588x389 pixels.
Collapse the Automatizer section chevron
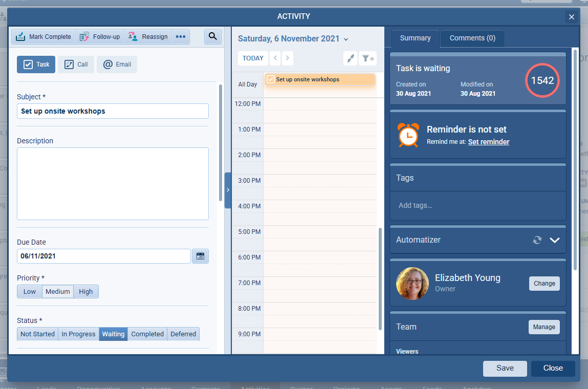click(555, 240)
